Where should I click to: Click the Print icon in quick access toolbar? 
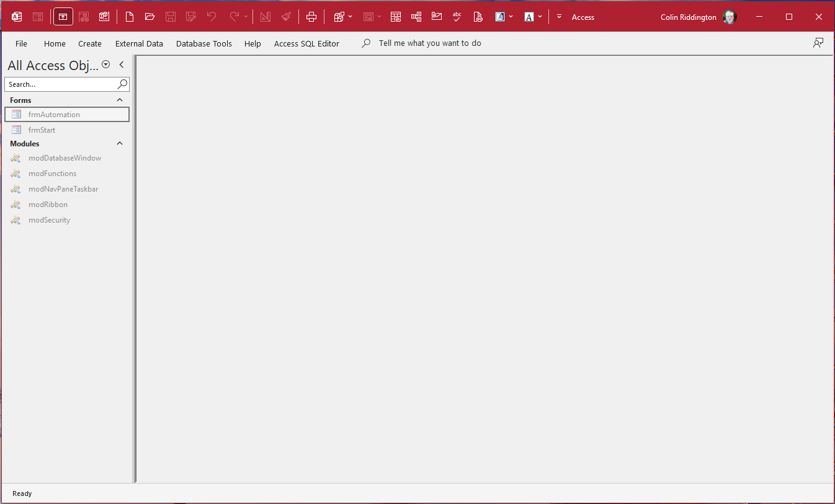pos(311,17)
